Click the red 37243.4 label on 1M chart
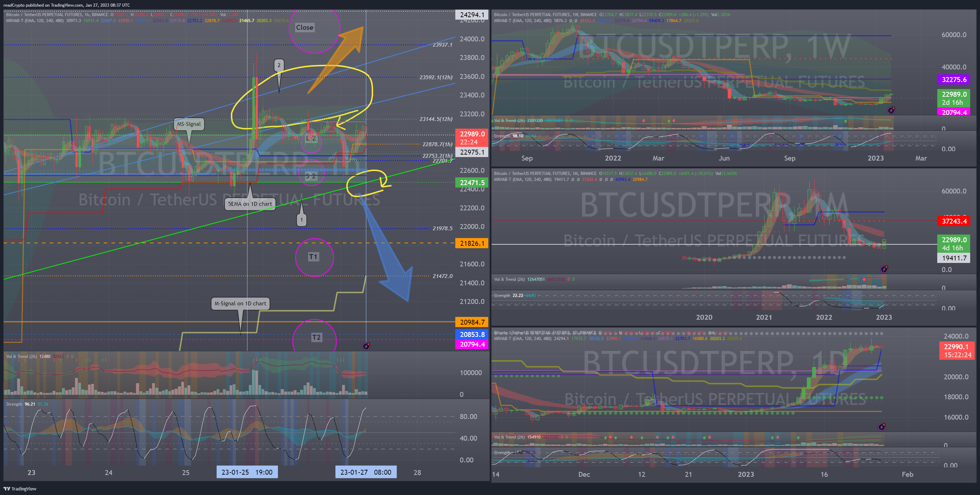This screenshot has height=495, width=980. (954, 221)
